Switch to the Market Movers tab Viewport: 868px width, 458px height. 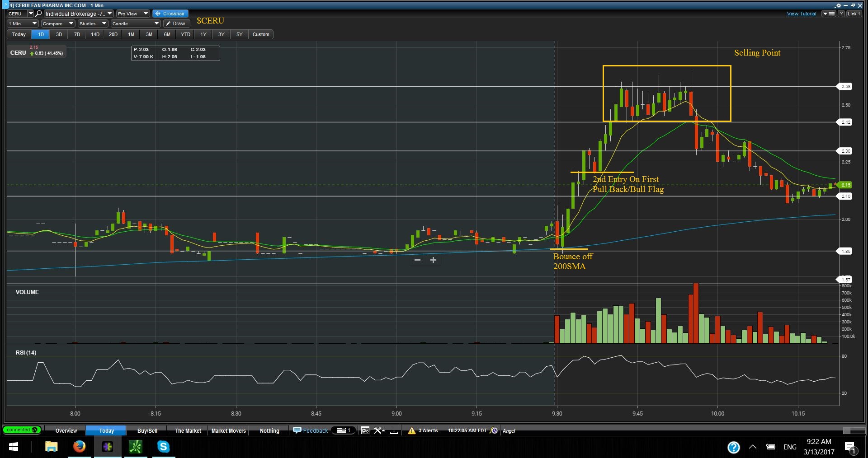[x=228, y=430]
